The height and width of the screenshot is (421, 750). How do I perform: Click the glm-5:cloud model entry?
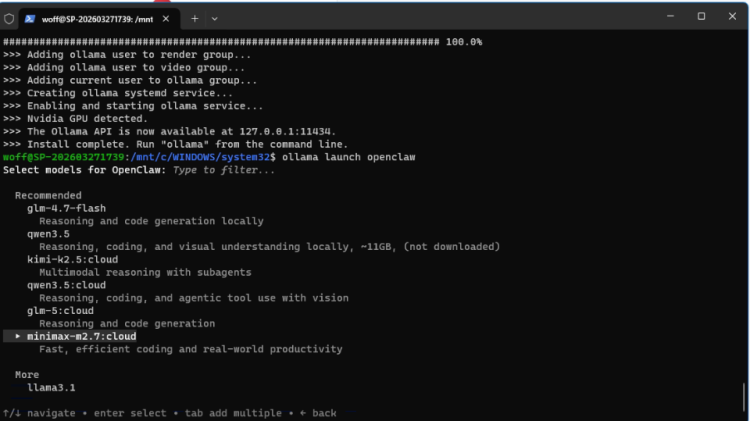pyautogui.click(x=60, y=311)
